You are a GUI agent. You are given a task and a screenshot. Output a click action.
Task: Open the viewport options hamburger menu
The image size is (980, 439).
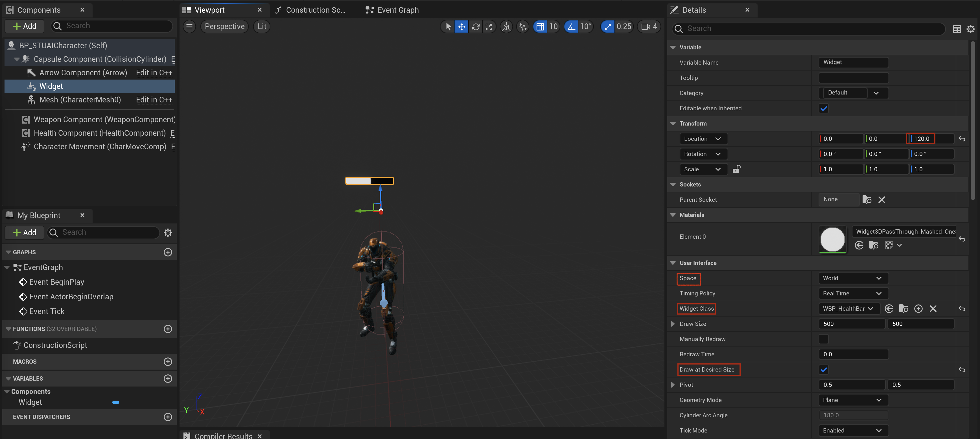click(x=189, y=27)
